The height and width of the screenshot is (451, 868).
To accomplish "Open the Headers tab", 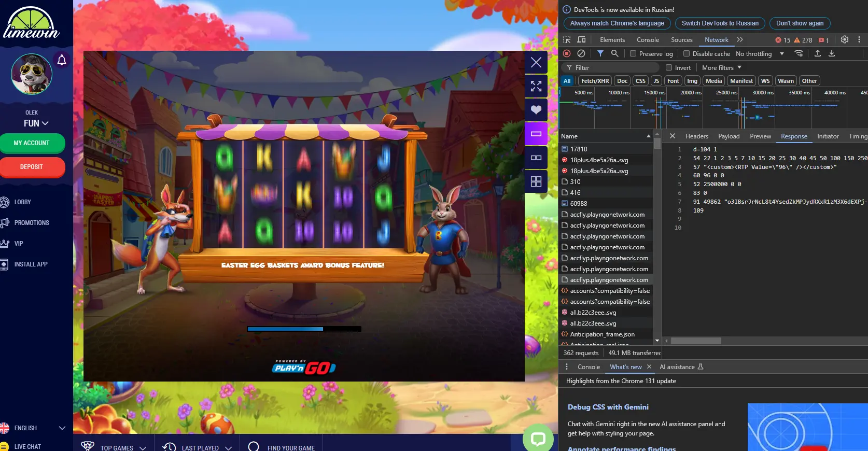I will pyautogui.click(x=696, y=136).
